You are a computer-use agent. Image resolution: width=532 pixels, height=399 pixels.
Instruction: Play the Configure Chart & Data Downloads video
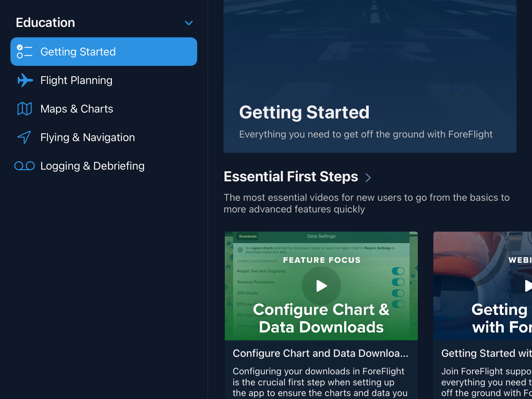321,286
